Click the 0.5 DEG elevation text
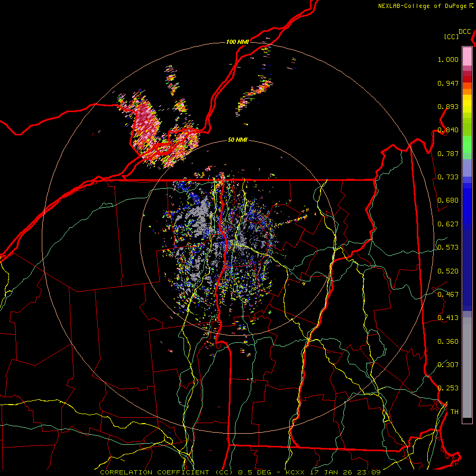Viewport: 476px width, 476px height. tap(254, 472)
